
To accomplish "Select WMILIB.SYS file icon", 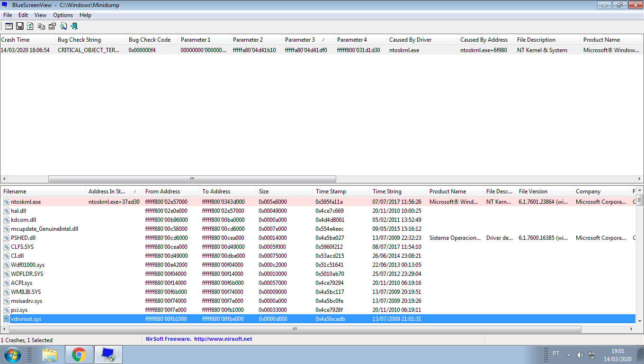I will pyautogui.click(x=6, y=292).
